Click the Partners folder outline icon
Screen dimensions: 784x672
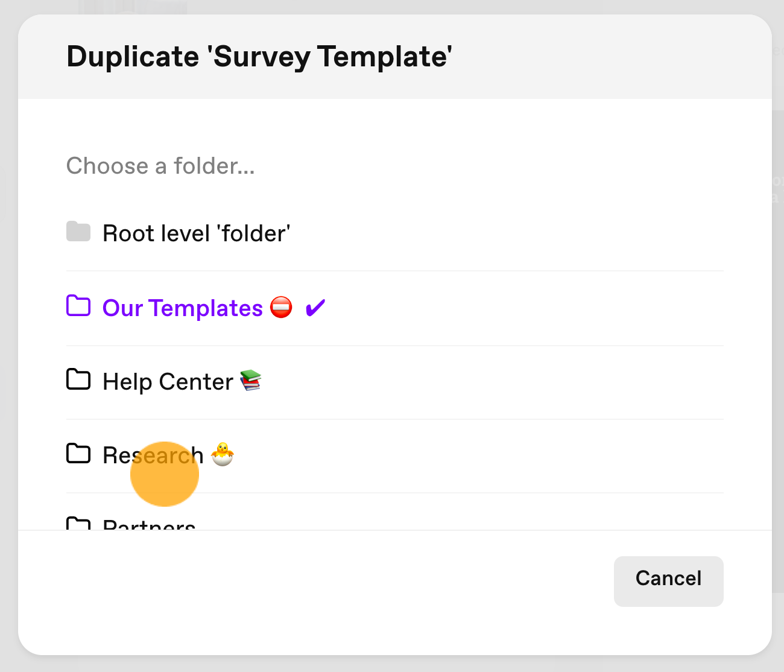click(x=78, y=524)
